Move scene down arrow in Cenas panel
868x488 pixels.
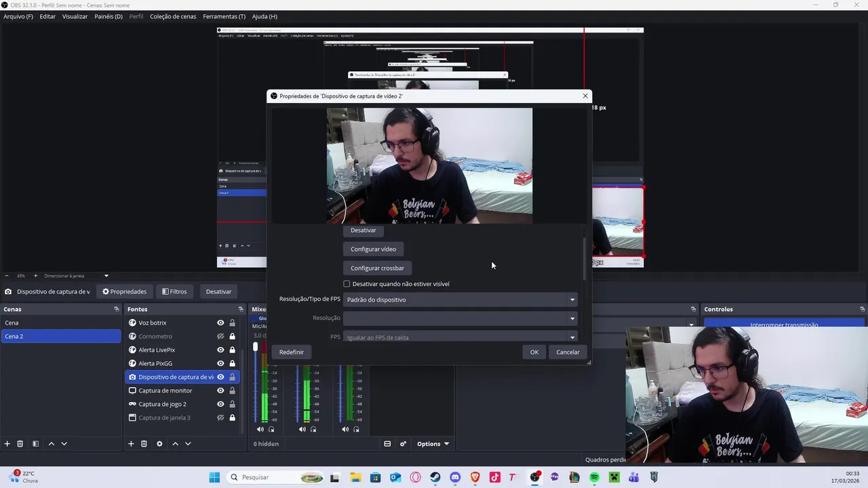coord(64,444)
